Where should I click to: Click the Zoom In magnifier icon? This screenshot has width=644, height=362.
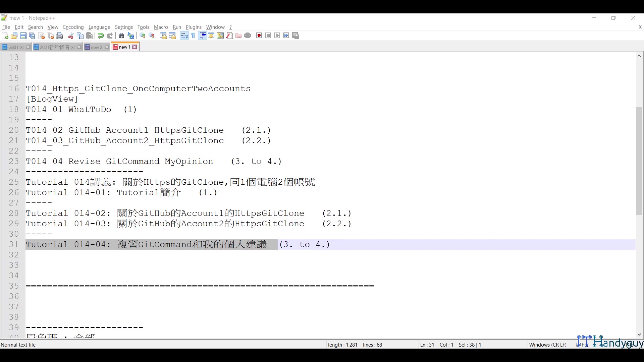click(143, 36)
